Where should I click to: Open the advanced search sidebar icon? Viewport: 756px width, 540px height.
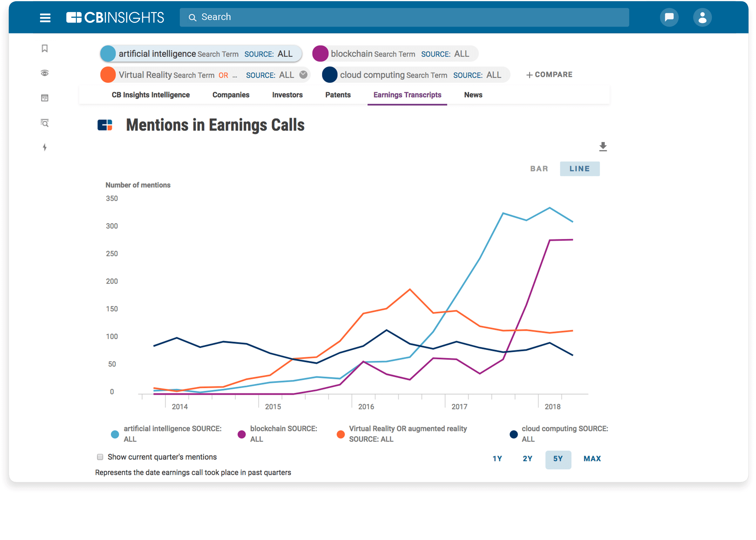click(x=44, y=123)
